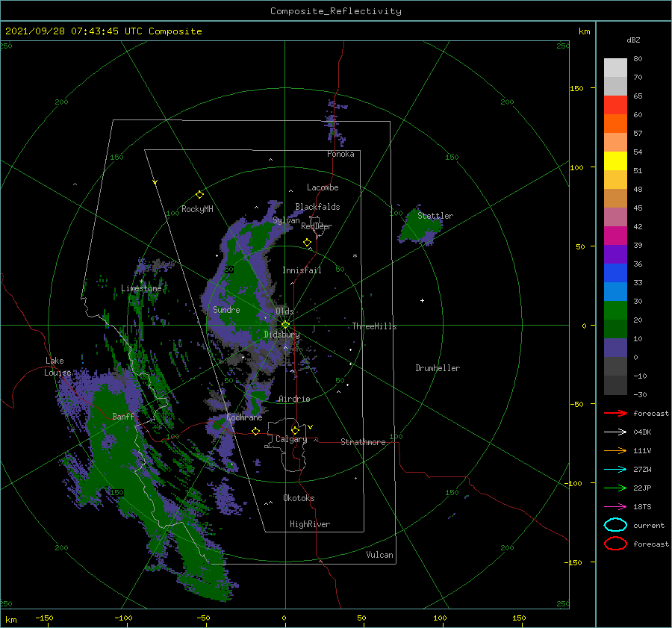Click the Olds label
Screen dimensions: 672x628
(x=284, y=311)
